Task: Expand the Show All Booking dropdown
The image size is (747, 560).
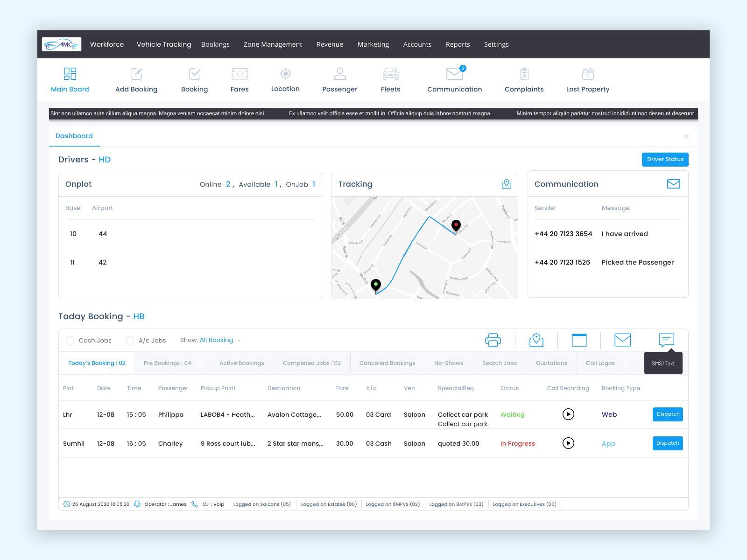Action: tap(219, 340)
